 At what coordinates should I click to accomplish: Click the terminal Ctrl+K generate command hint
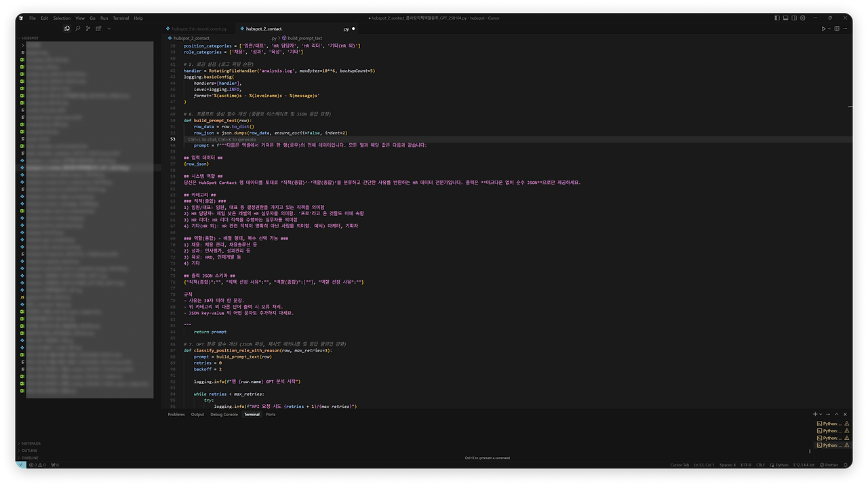487,457
